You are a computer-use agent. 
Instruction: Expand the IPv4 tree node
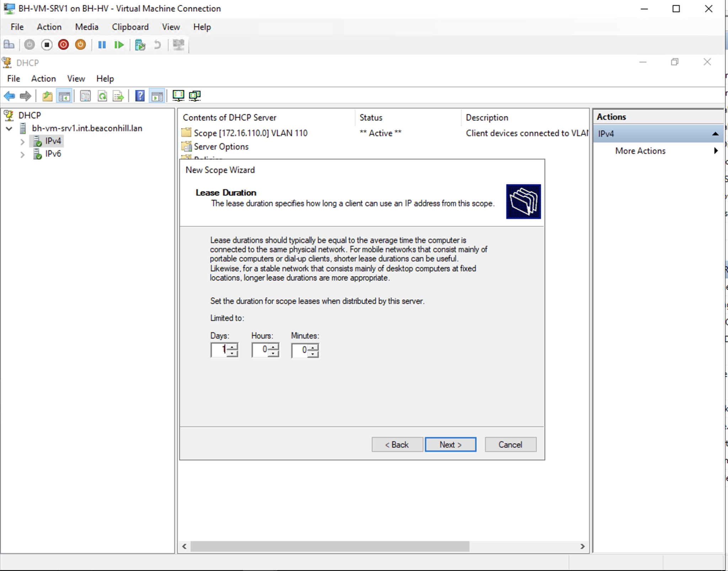coord(23,141)
